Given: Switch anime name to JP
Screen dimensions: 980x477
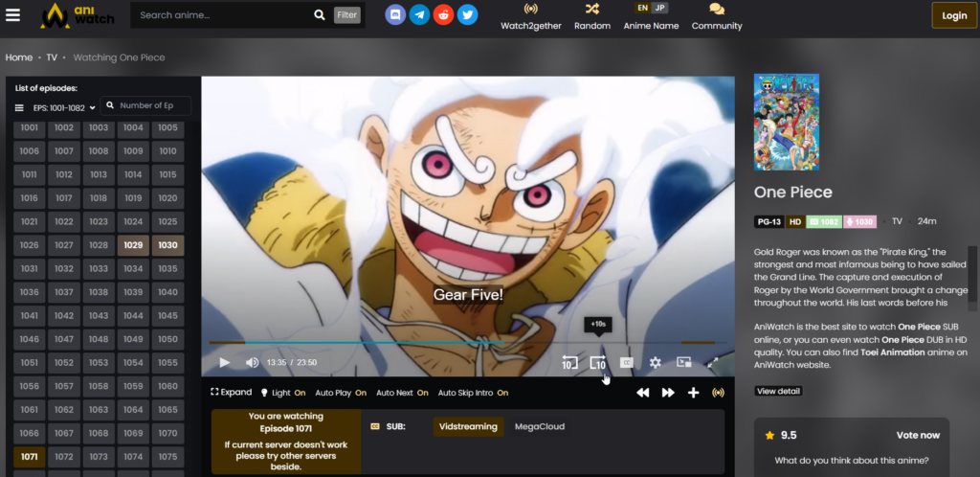Looking at the screenshot, I should coord(659,8).
